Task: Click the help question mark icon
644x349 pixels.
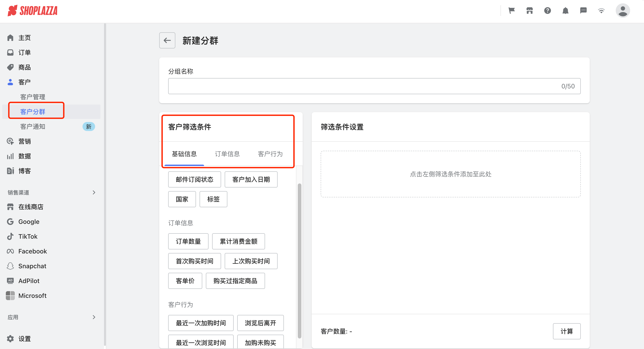Action: point(547,11)
